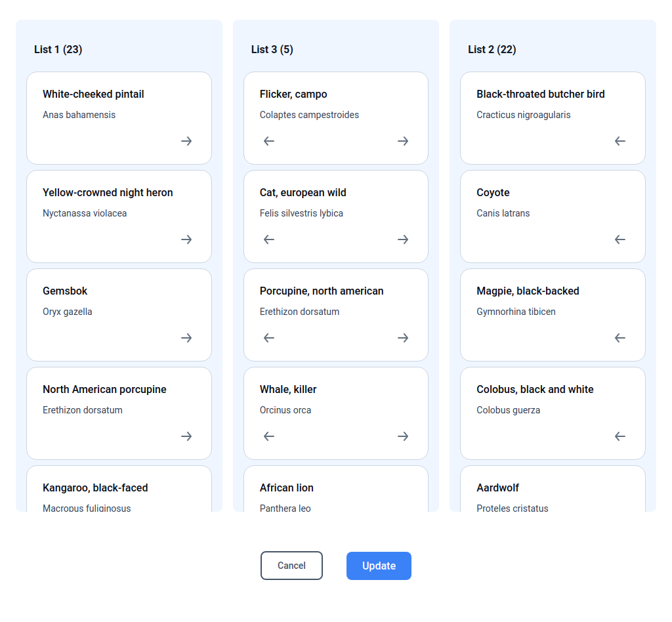The height and width of the screenshot is (622, 672).
Task: Move Flicker, campo back to List 1
Action: (268, 141)
